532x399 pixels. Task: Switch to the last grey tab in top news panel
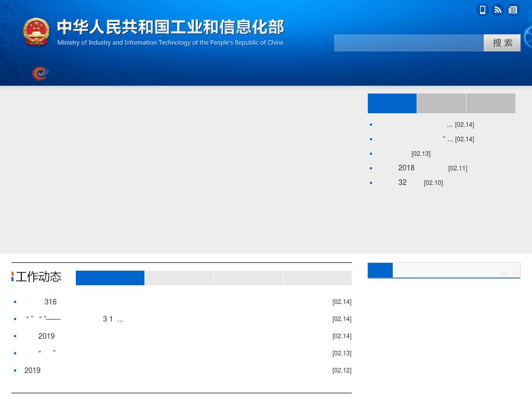pyautogui.click(x=491, y=103)
